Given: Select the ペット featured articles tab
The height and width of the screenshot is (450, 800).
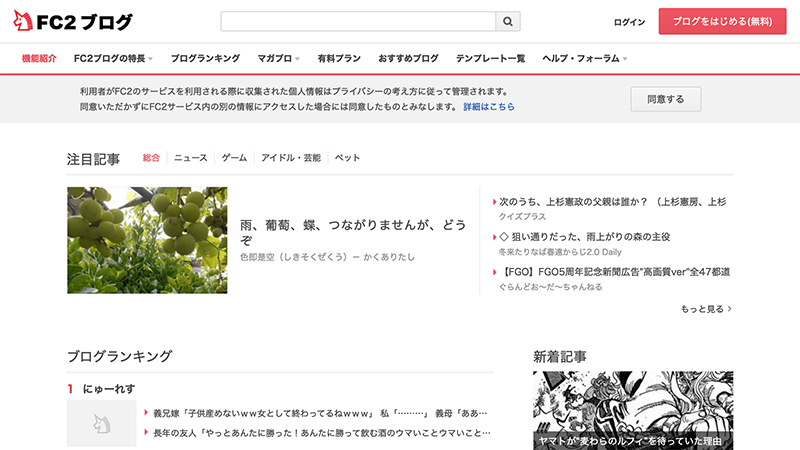Looking at the screenshot, I should pos(347,158).
